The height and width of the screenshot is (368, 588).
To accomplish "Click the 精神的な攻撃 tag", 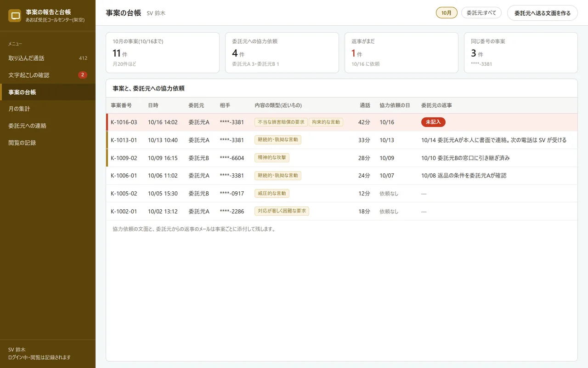I will [x=272, y=158].
